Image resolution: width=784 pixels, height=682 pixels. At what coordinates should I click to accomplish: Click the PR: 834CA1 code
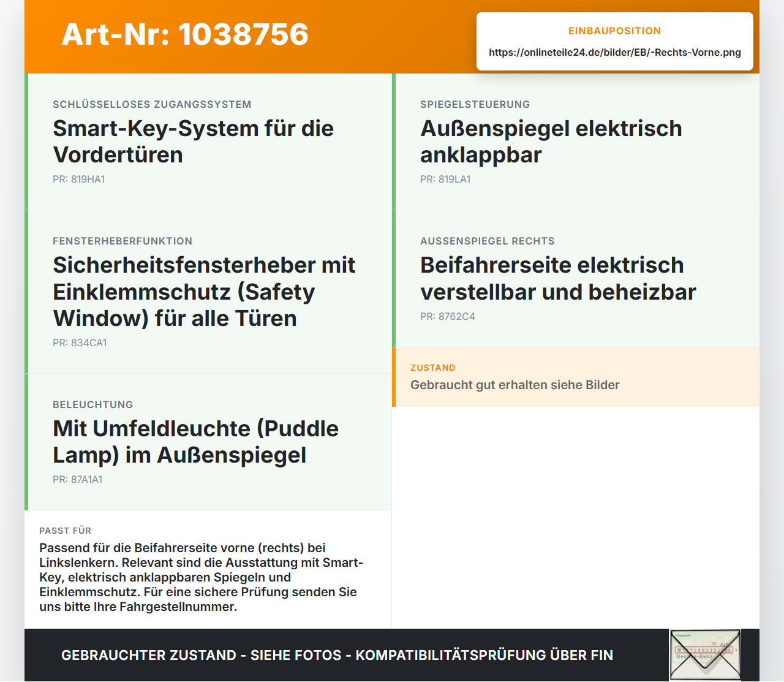[80, 343]
